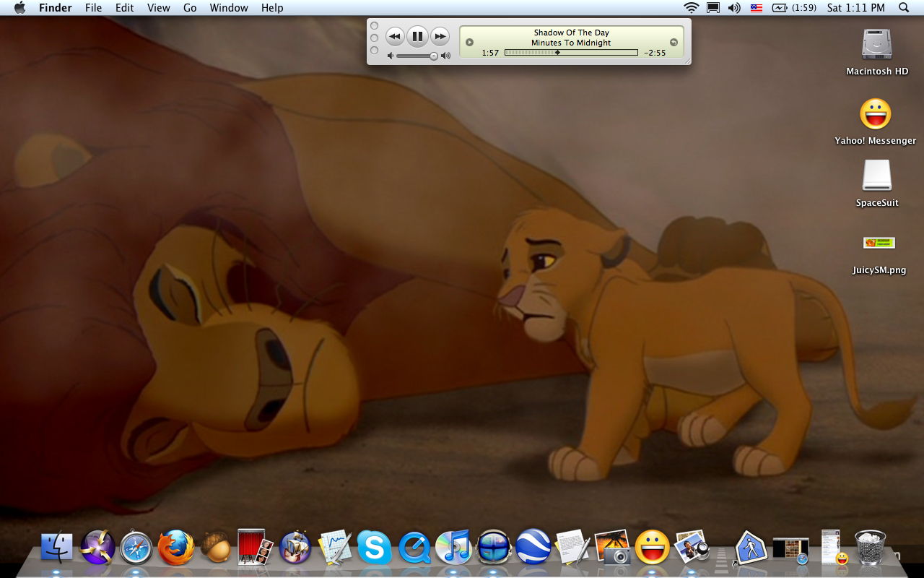Open the US flag input source menu

757,8
